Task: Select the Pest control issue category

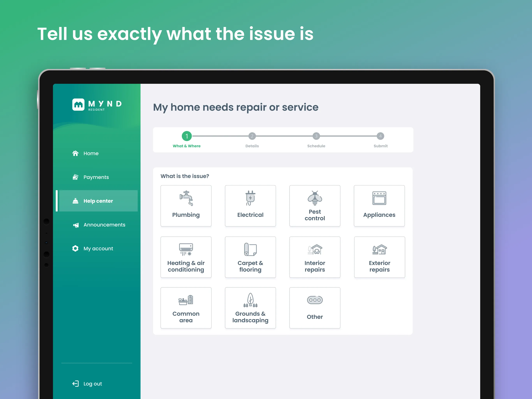Action: tap(315, 205)
